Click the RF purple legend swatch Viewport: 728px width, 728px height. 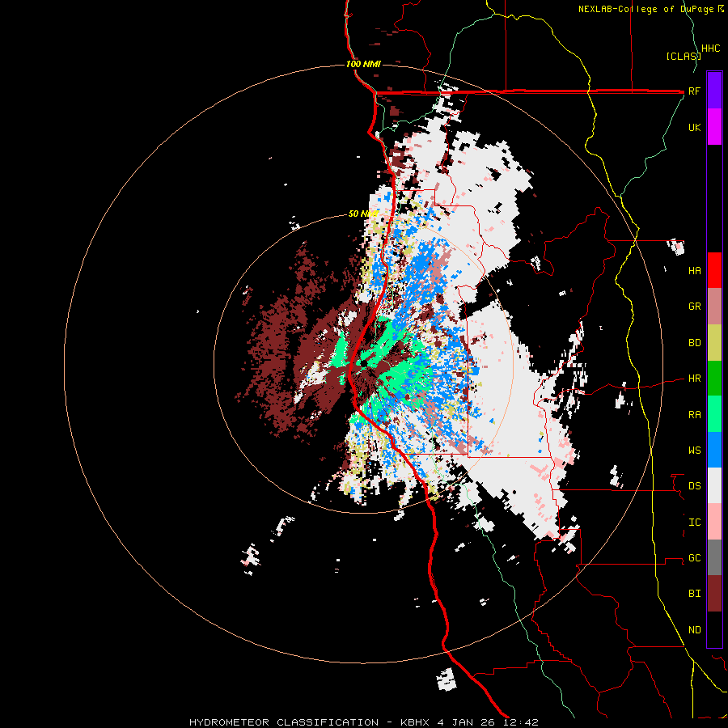click(714, 90)
